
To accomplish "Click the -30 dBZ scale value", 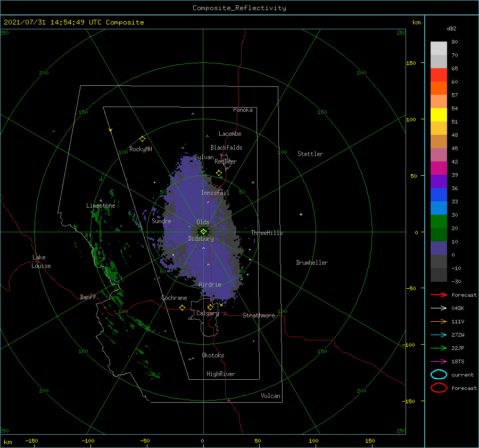I will [x=456, y=281].
